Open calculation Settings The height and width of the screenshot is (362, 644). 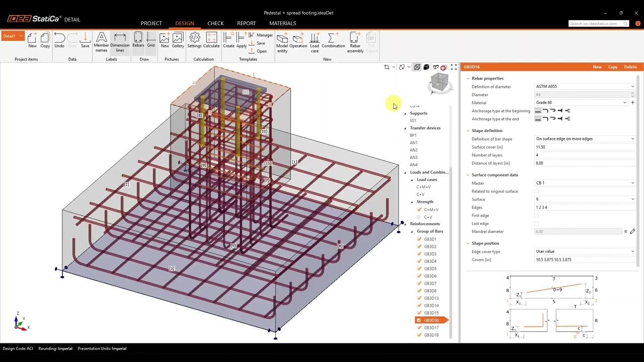point(194,40)
